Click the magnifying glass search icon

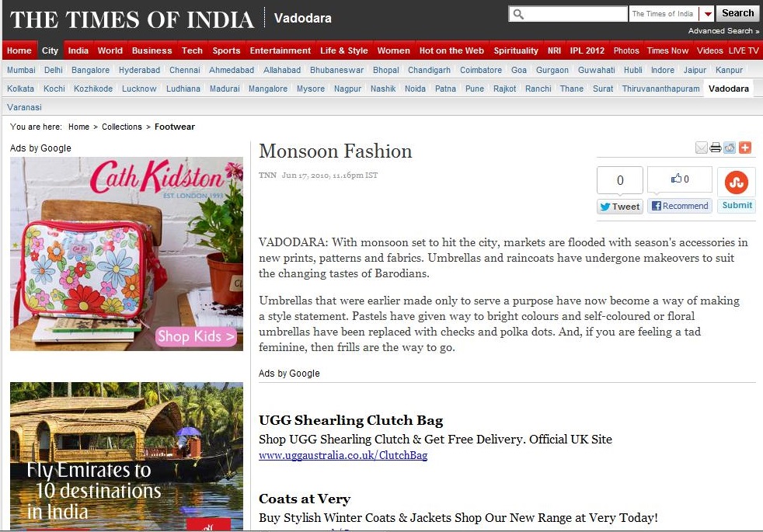coord(519,14)
